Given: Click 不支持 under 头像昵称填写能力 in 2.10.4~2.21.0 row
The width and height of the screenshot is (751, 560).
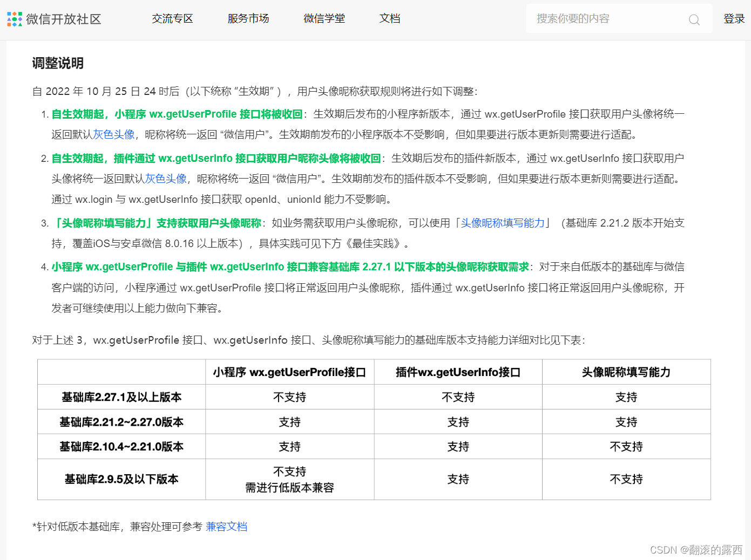Looking at the screenshot, I should click(x=626, y=447).
